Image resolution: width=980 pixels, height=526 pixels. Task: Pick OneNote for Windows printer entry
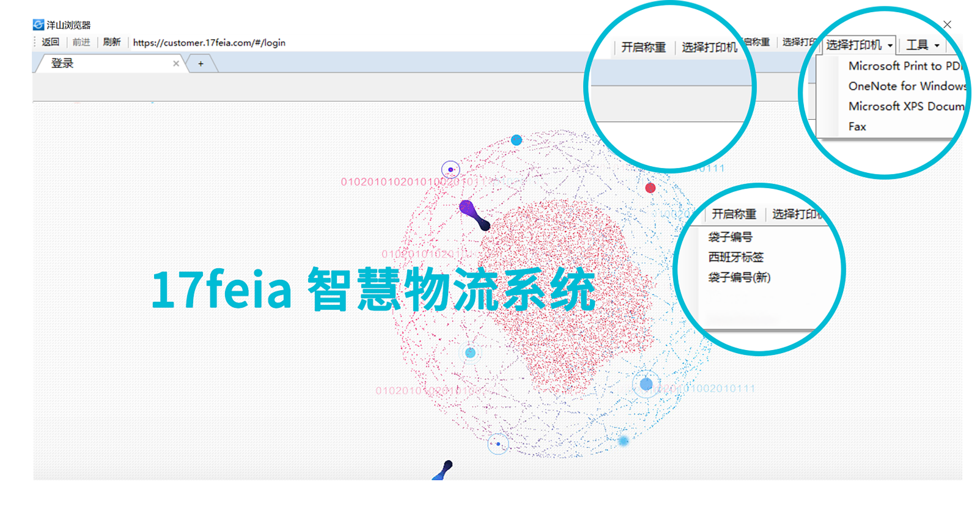(x=907, y=86)
